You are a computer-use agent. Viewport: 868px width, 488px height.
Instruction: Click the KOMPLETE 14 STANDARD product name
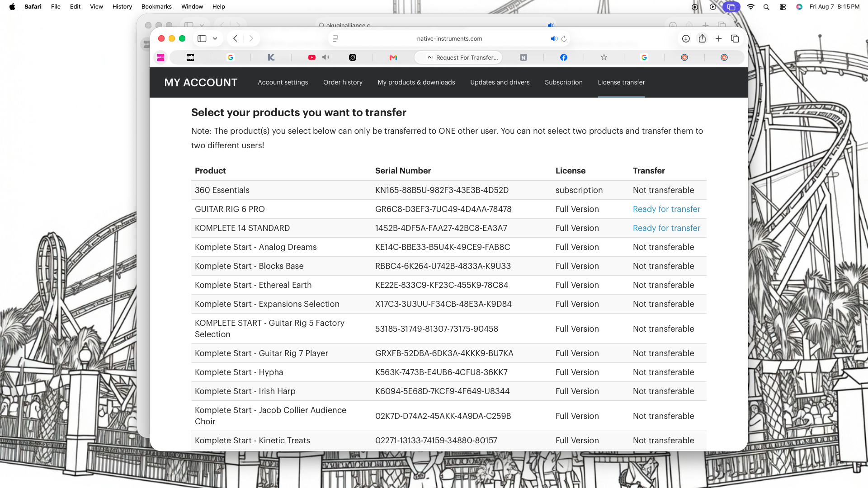242,228
